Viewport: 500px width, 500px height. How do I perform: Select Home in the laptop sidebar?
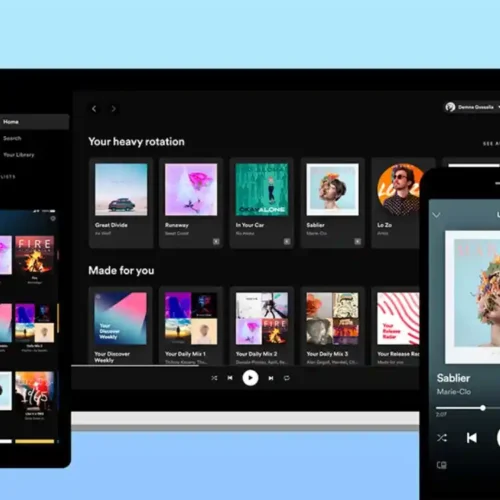[33, 122]
